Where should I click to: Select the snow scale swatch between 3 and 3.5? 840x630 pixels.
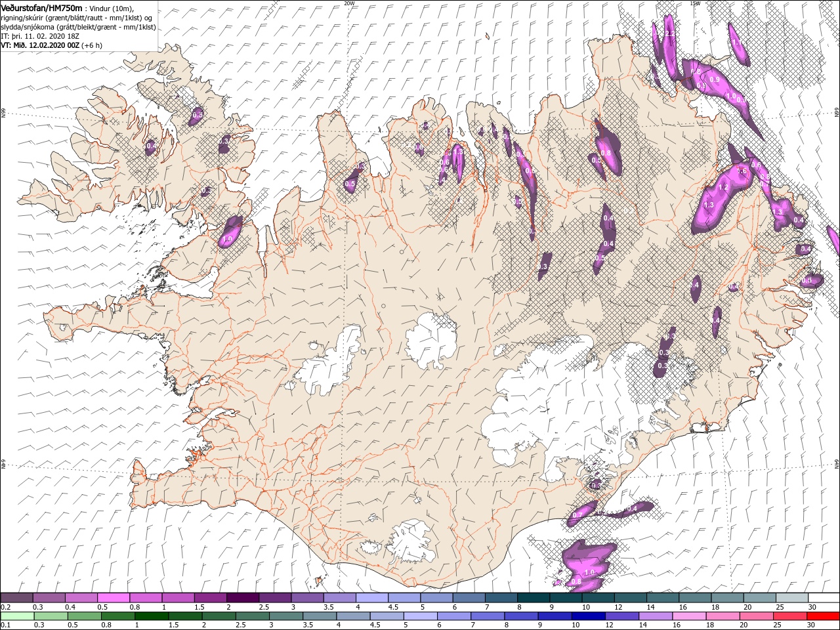(x=307, y=598)
